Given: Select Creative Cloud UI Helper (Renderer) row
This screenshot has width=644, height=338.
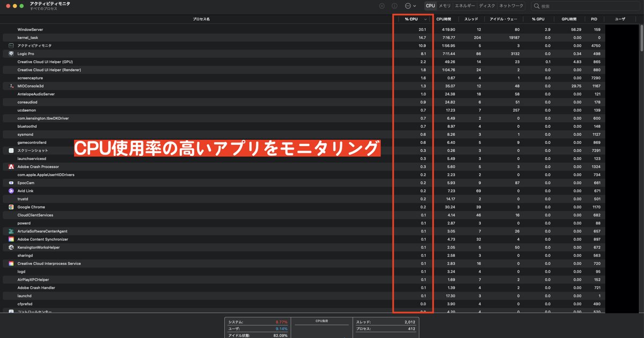Looking at the screenshot, I should [x=304, y=70].
